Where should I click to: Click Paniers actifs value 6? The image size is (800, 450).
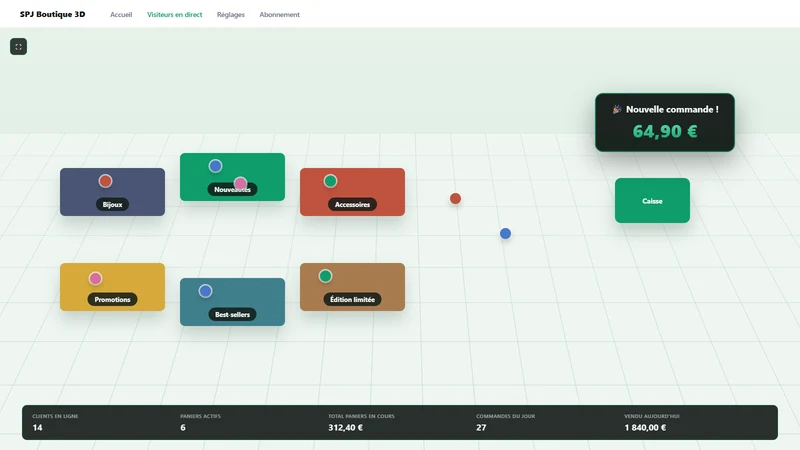tap(183, 428)
